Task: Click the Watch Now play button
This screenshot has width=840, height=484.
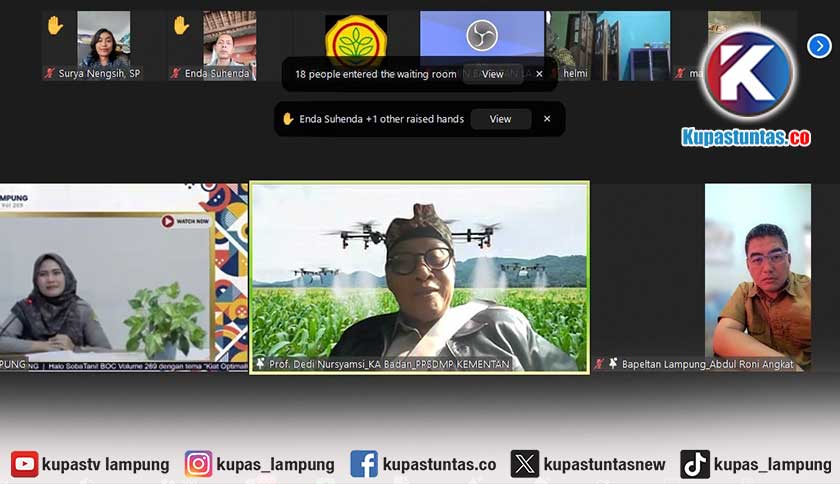Action: coord(168,221)
